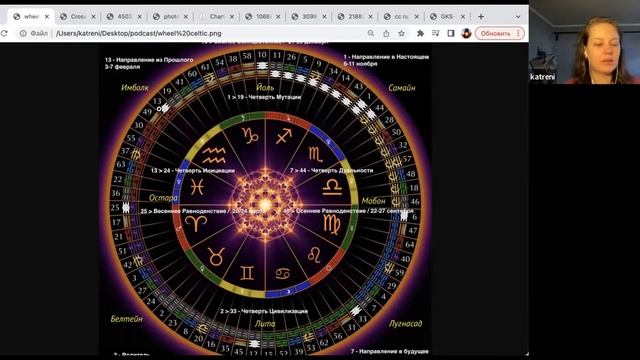Viewport: 640px width, 360px height.
Task: Click the katreni webcam video thumbnail
Action: click(584, 42)
